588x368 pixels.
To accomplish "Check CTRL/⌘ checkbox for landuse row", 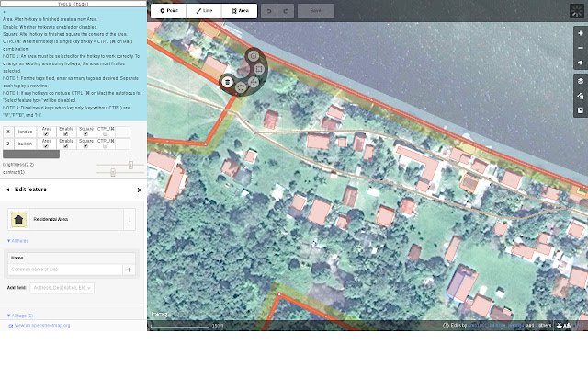I will click(105, 136).
